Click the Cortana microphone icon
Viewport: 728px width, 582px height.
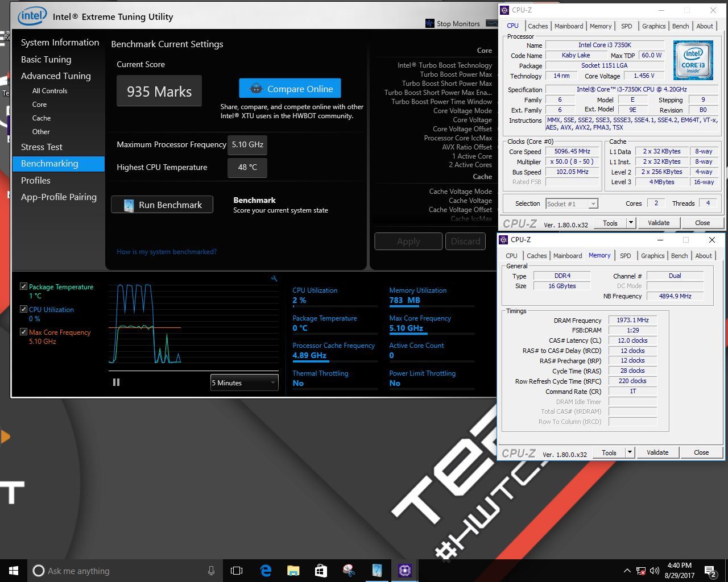[x=211, y=571]
